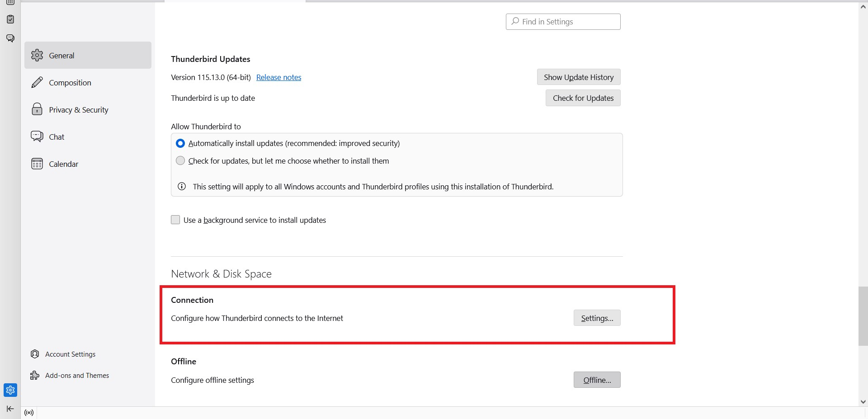Open the Tasks space icon
Viewport: 868px width, 419px height.
[x=10, y=19]
